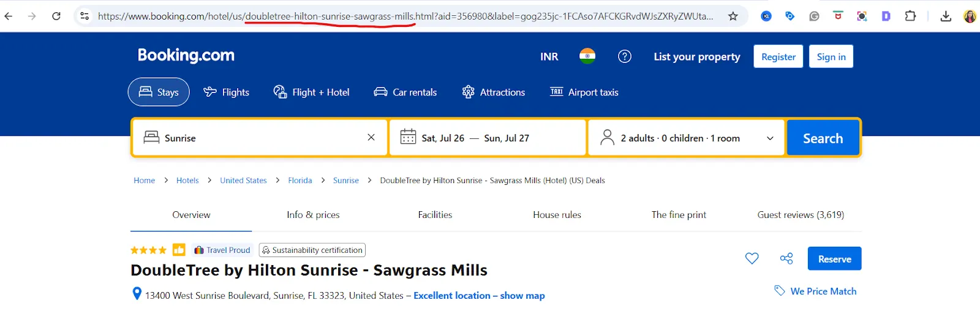The width and height of the screenshot is (980, 311).
Task: Click the hotel title DoubleTree by Hilton Sunrise
Action: pyautogui.click(x=309, y=270)
